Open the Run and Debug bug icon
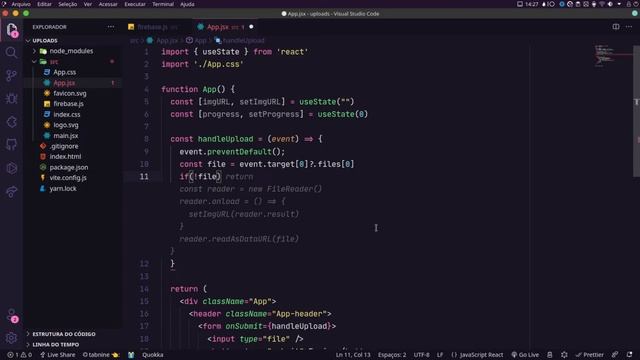The image size is (640, 360). [11, 98]
